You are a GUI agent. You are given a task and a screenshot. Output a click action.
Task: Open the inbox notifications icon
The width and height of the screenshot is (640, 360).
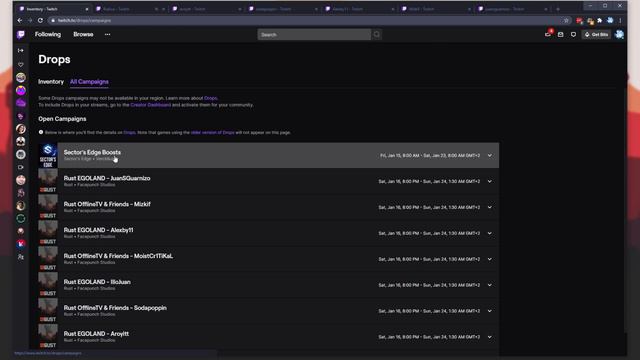pos(561,35)
